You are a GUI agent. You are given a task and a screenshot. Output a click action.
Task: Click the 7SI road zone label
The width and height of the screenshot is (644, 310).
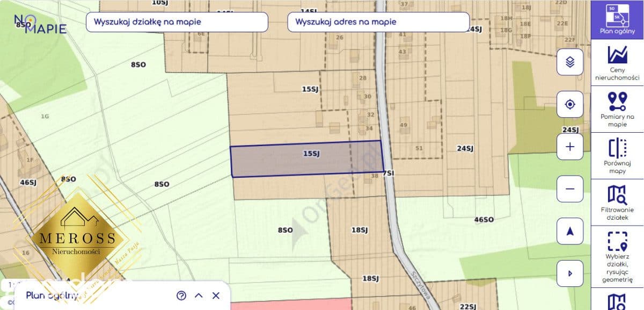point(389,173)
